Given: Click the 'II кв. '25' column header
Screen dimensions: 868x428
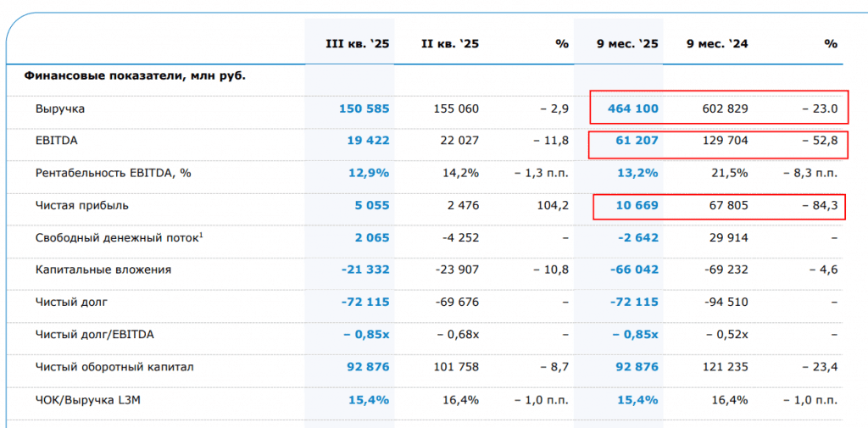Looking at the screenshot, I should pos(450,44).
